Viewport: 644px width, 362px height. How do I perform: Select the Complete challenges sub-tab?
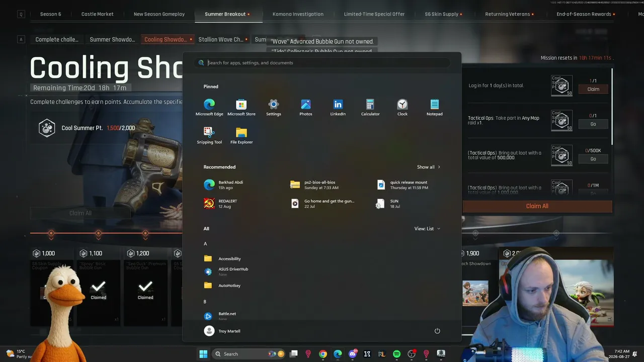point(57,39)
